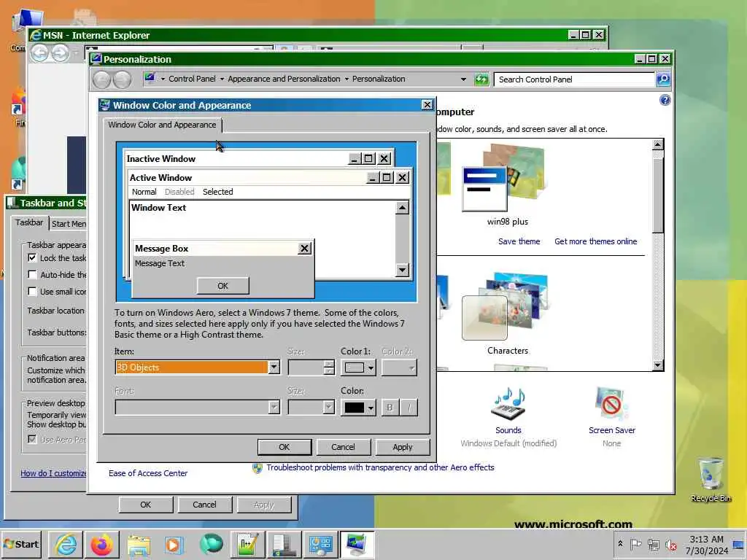Click the search magnifier in Control Panel
747x560 pixels.
coord(663,79)
